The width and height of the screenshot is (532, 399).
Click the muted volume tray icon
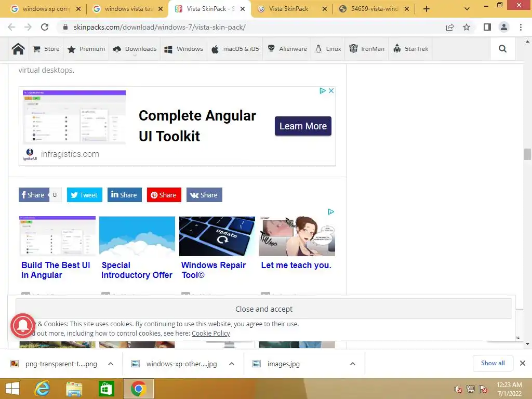point(458,389)
